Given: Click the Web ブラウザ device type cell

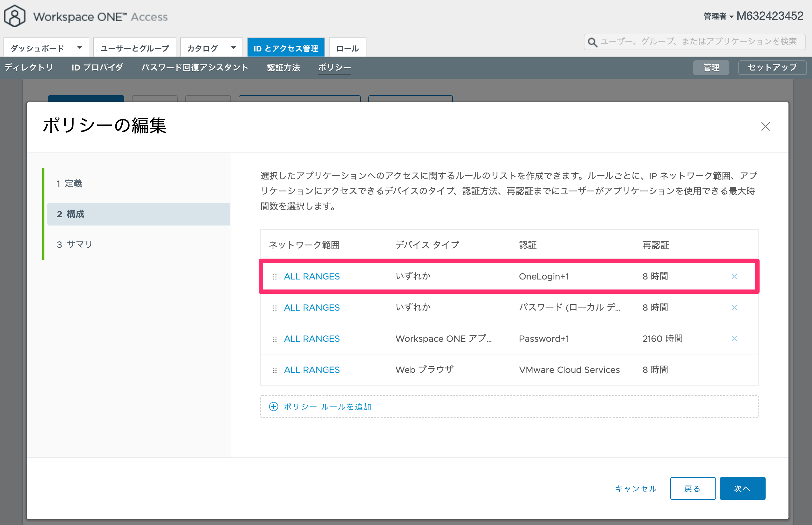Looking at the screenshot, I should coord(424,370).
